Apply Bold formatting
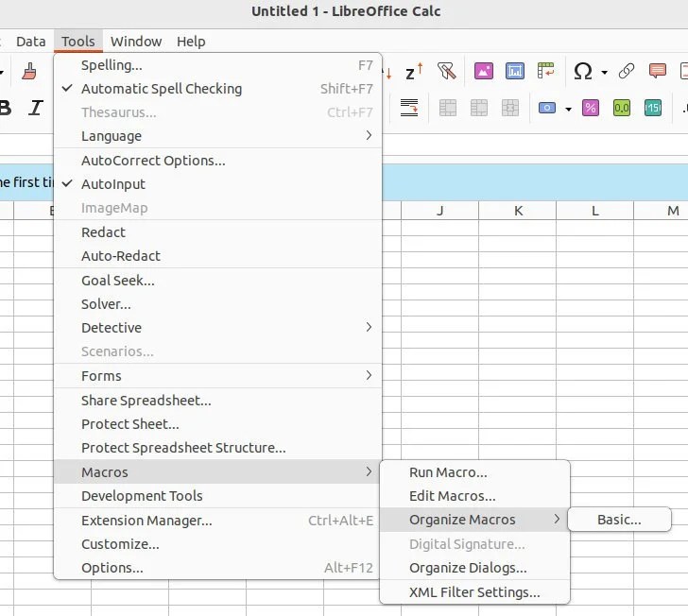Image resolution: width=688 pixels, height=616 pixels. 5,108
